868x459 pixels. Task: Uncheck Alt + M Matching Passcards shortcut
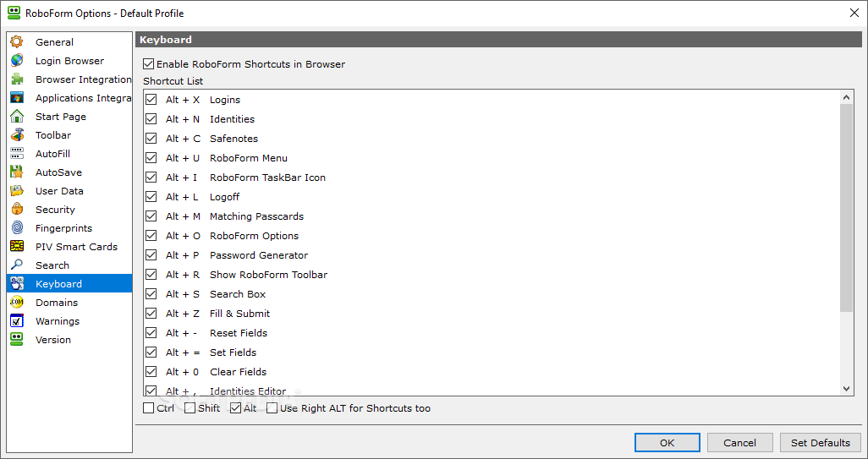coord(151,216)
